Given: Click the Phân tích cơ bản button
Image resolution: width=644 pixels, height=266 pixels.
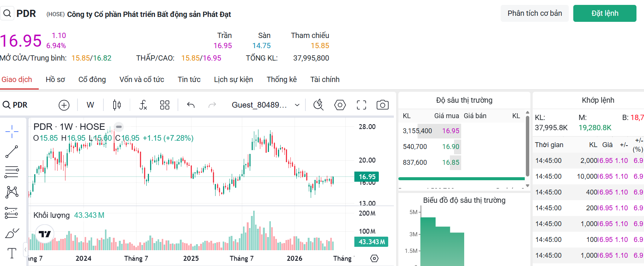Looking at the screenshot, I should tap(535, 13).
